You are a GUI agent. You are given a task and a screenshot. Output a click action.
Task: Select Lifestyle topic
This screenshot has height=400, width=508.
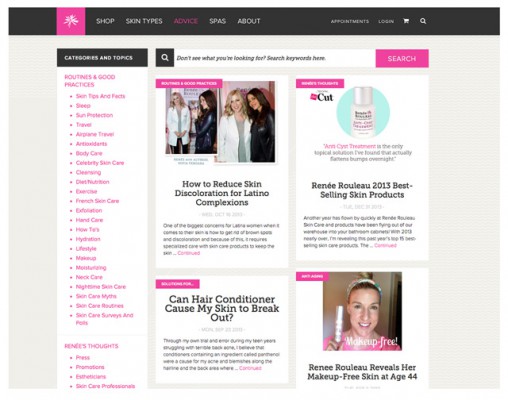coord(86,249)
